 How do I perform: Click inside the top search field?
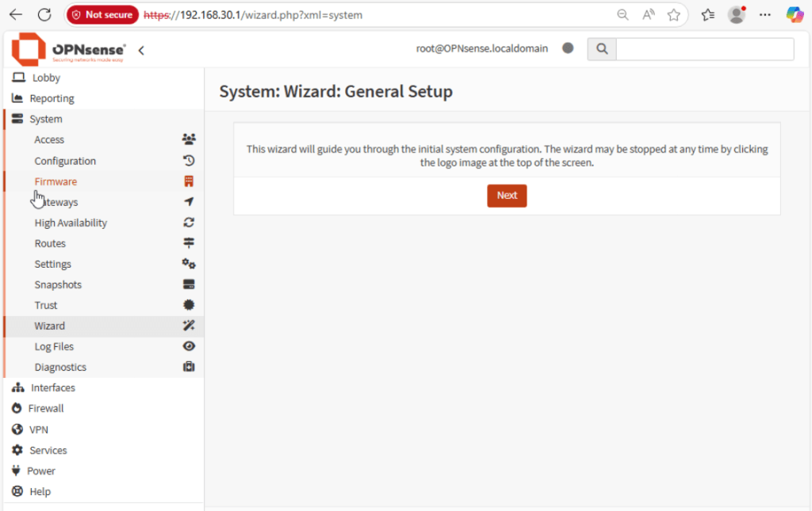(704, 49)
